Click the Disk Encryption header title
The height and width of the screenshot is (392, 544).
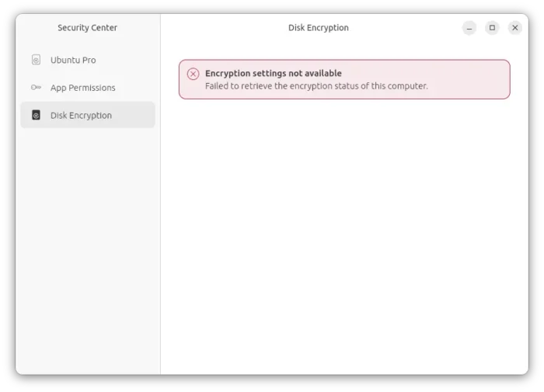click(318, 28)
